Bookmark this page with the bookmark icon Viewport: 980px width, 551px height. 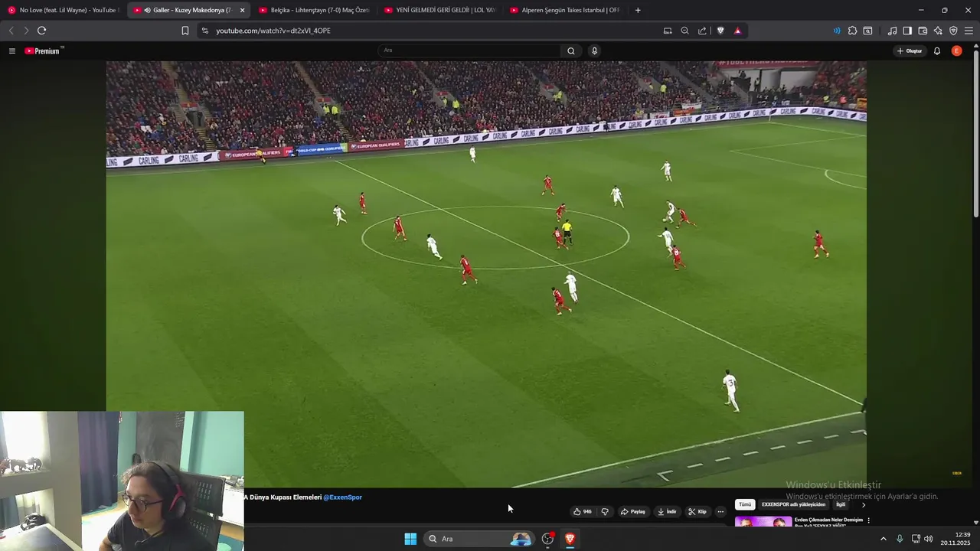185,31
